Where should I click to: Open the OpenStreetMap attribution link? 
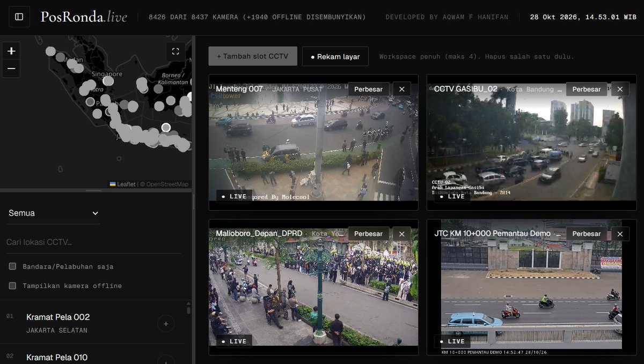click(x=167, y=184)
